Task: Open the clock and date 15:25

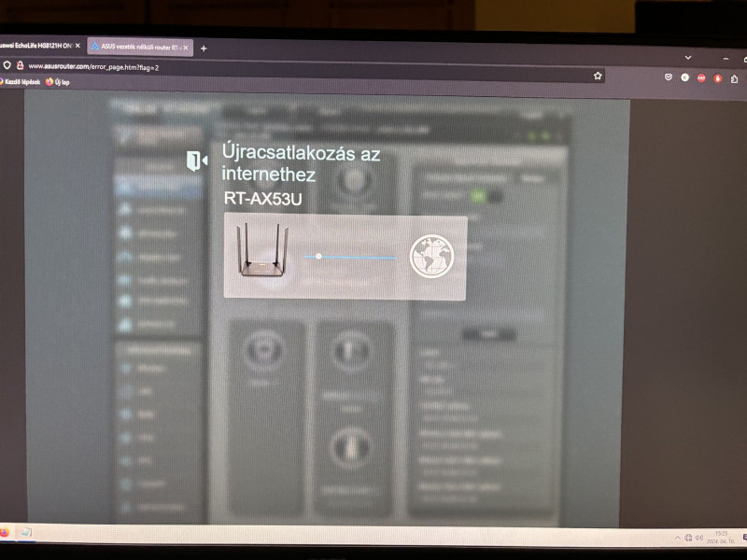Action: click(720, 538)
